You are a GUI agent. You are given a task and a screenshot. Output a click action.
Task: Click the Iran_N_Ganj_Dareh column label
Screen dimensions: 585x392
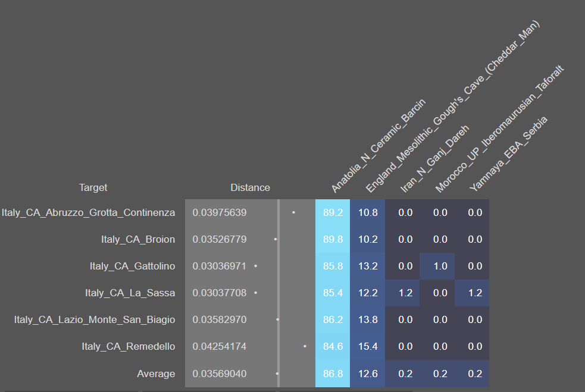pyautogui.click(x=434, y=159)
